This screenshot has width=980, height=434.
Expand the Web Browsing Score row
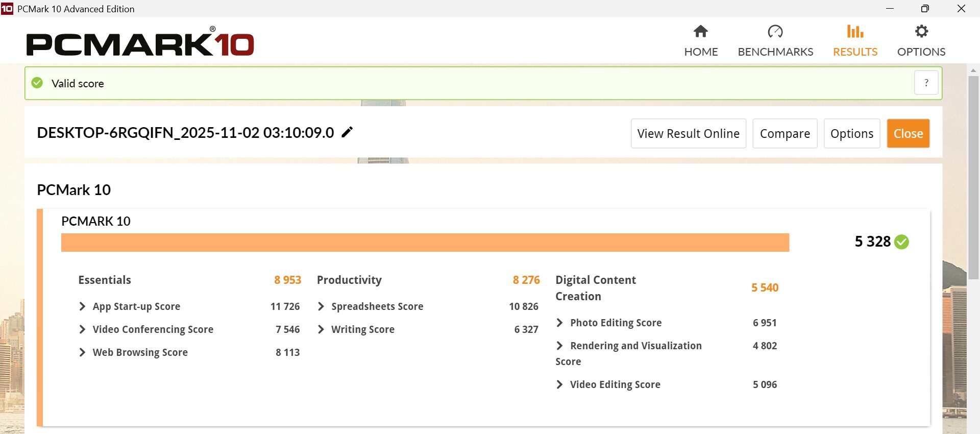coord(82,352)
